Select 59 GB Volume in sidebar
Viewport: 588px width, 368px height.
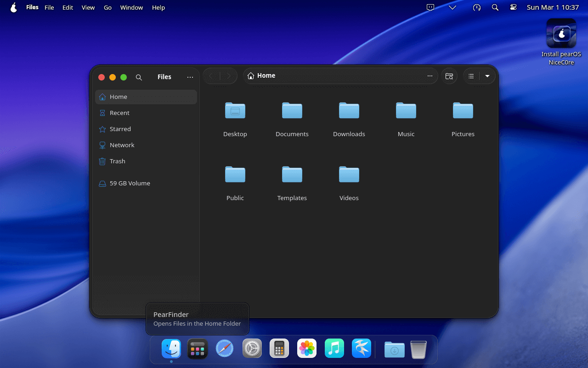tap(130, 183)
